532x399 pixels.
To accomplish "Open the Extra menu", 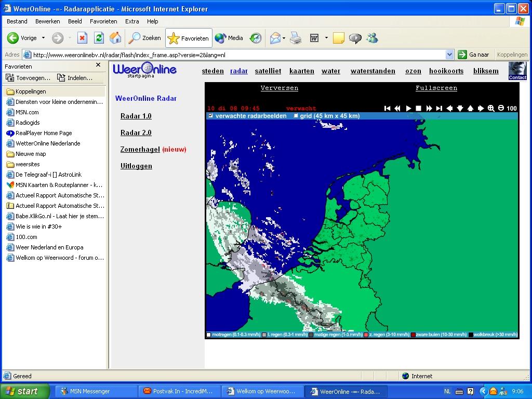I will (x=132, y=21).
